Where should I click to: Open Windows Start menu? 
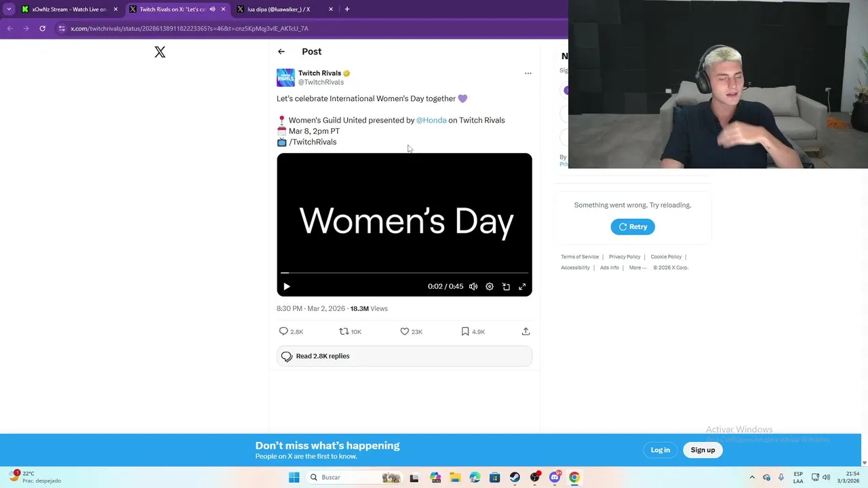coord(294,477)
